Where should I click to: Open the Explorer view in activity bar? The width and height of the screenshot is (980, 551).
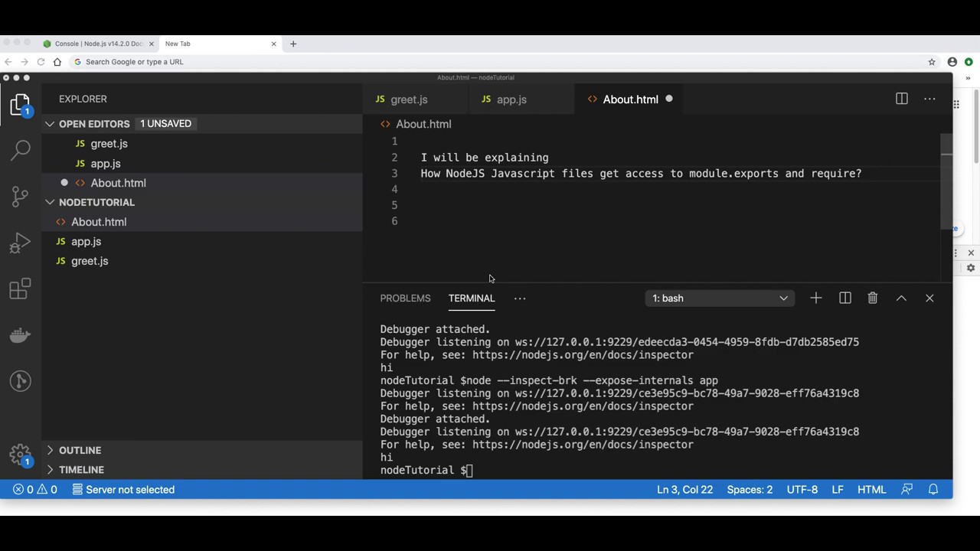coord(21,105)
